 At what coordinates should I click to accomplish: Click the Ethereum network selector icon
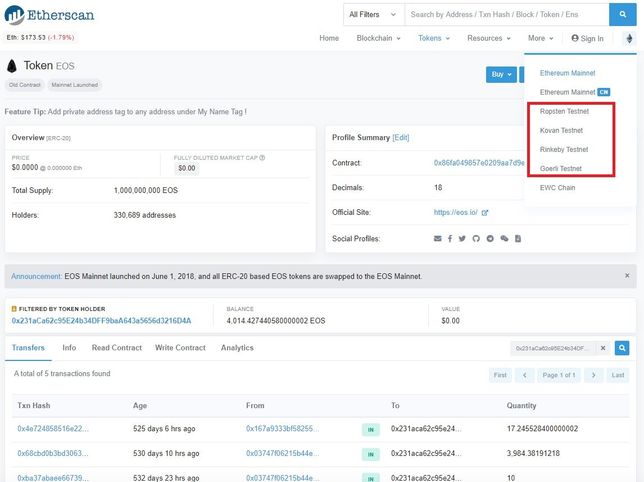click(629, 38)
